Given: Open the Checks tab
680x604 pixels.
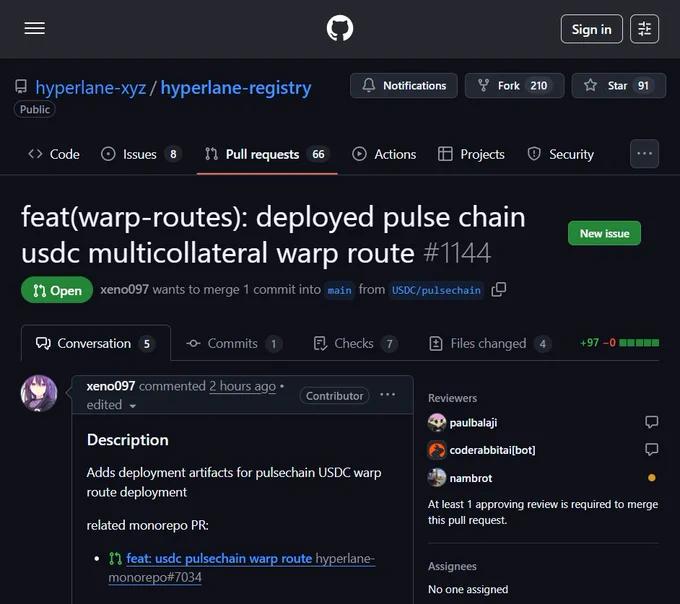Looking at the screenshot, I should [355, 343].
